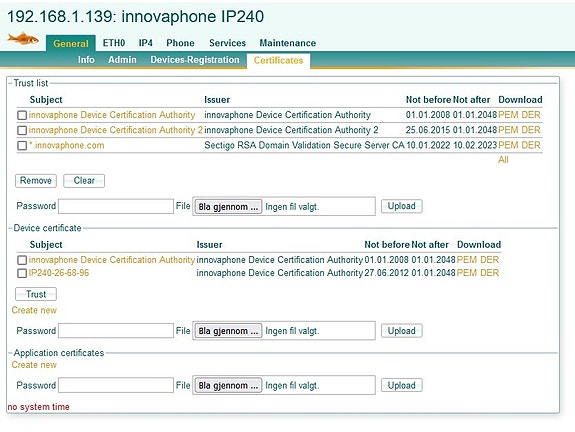The image size is (575, 432).
Task: Open the Info sub-tab
Action: (86, 59)
